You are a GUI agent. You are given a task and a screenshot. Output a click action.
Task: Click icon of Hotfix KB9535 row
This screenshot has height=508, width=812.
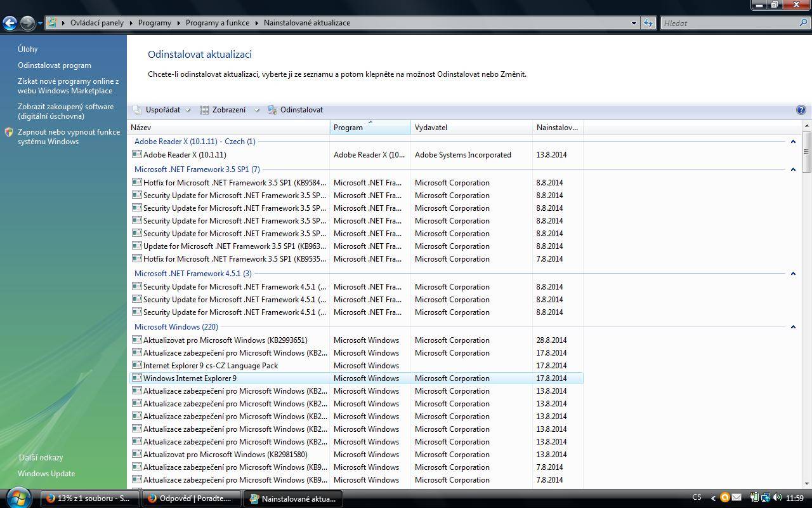point(136,258)
